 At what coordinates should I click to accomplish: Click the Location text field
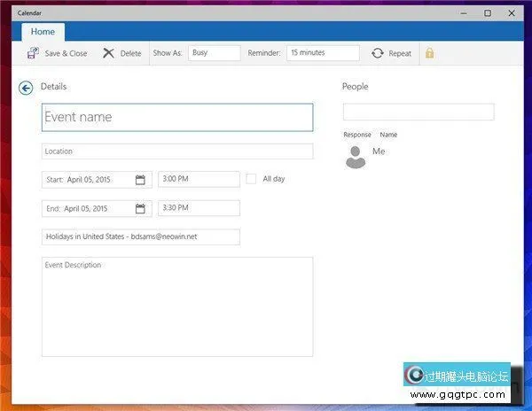tap(177, 151)
